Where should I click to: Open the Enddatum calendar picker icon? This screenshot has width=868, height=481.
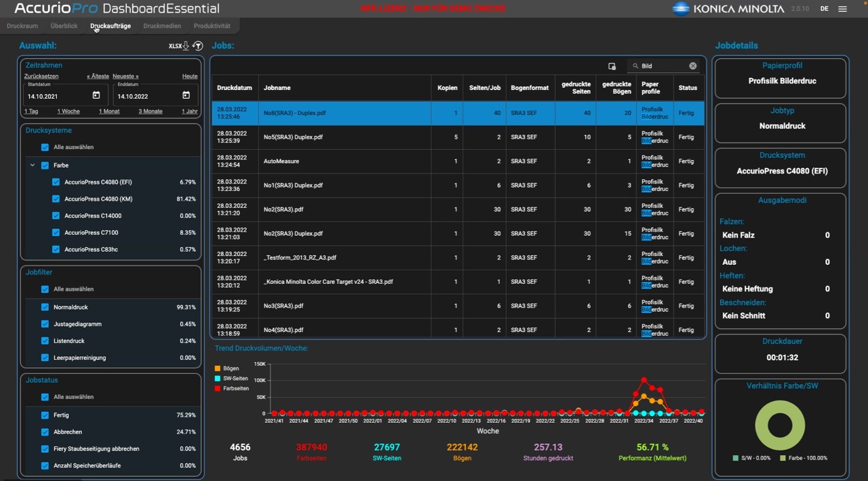(x=186, y=96)
